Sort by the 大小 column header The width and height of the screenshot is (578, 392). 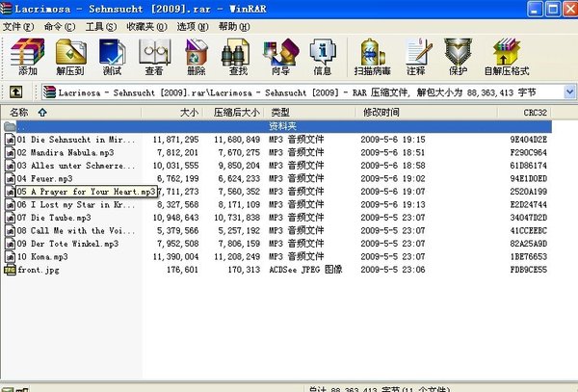(172, 113)
